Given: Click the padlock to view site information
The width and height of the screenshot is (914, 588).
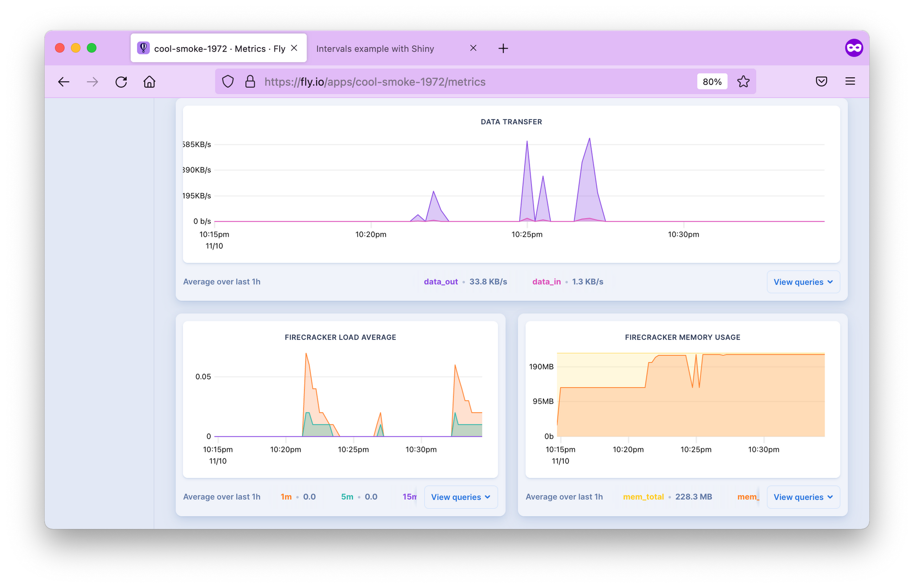Looking at the screenshot, I should tap(250, 81).
